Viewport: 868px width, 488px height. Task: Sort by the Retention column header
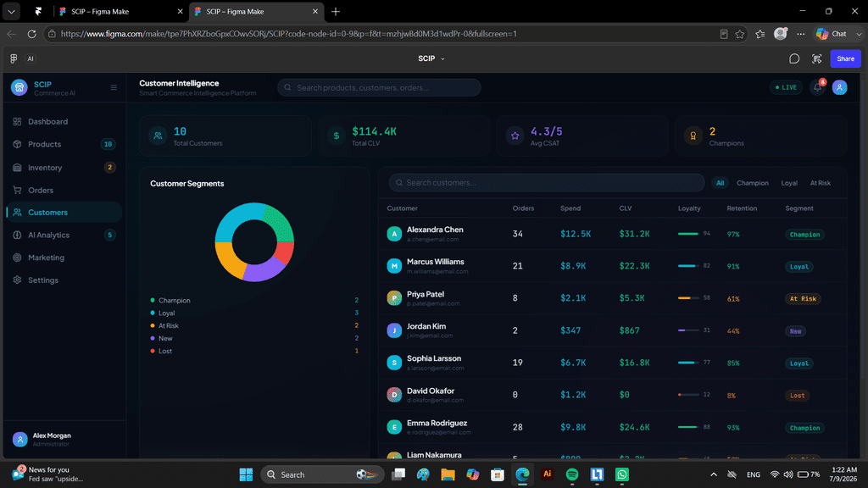click(x=742, y=208)
